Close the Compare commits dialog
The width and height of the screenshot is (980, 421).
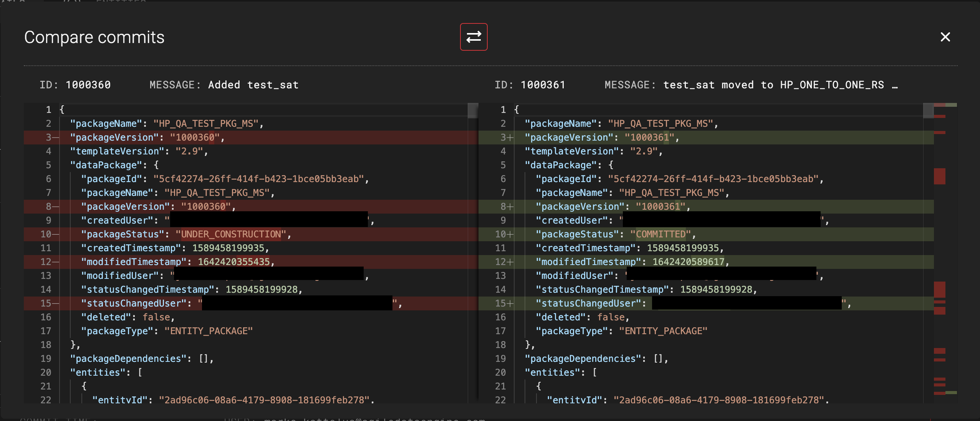tap(945, 37)
